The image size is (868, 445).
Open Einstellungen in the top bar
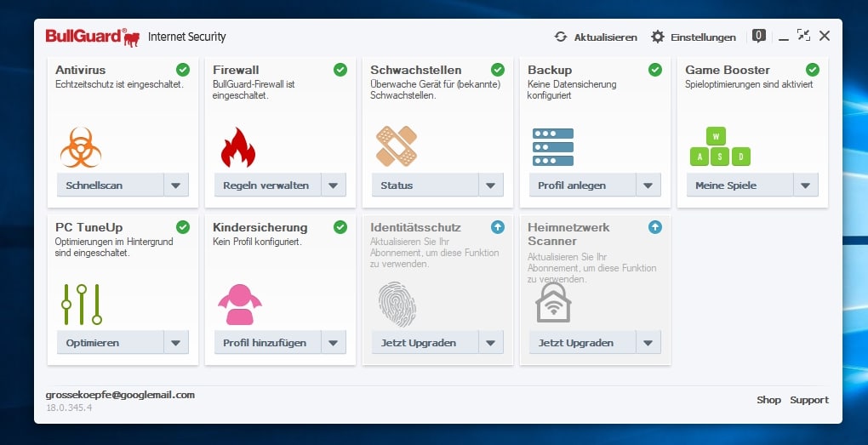point(693,37)
